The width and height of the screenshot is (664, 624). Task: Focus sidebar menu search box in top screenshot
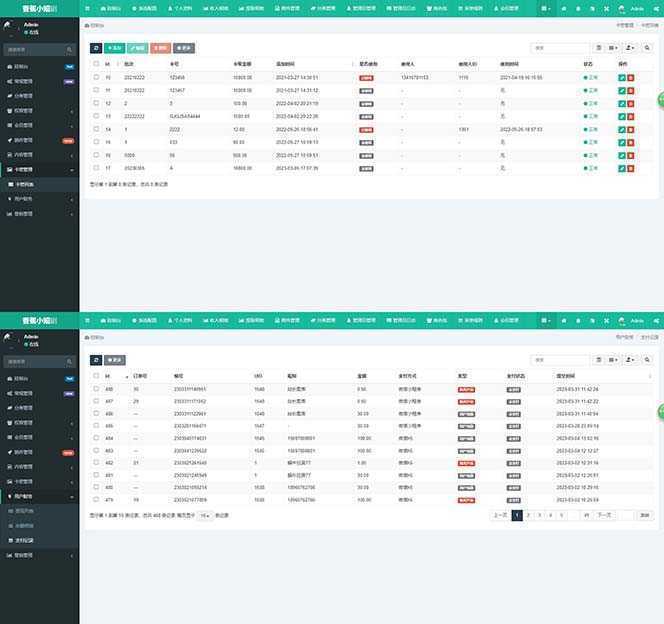35,50
